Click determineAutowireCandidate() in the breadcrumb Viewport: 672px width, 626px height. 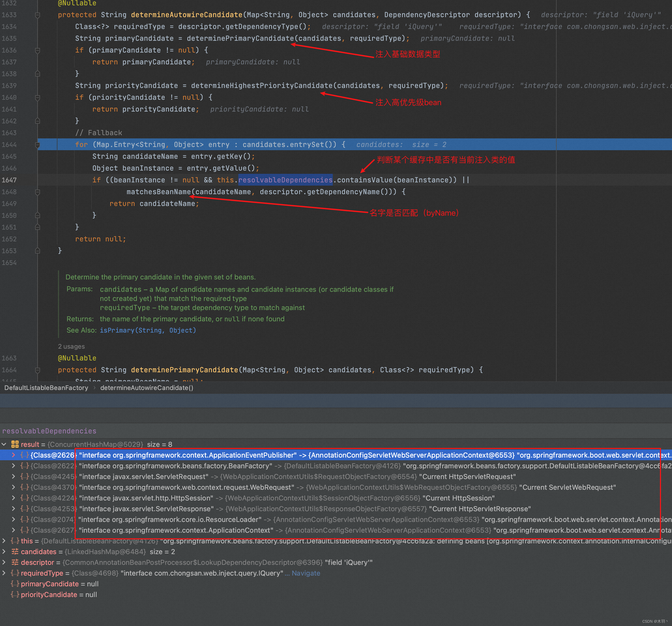coord(147,388)
